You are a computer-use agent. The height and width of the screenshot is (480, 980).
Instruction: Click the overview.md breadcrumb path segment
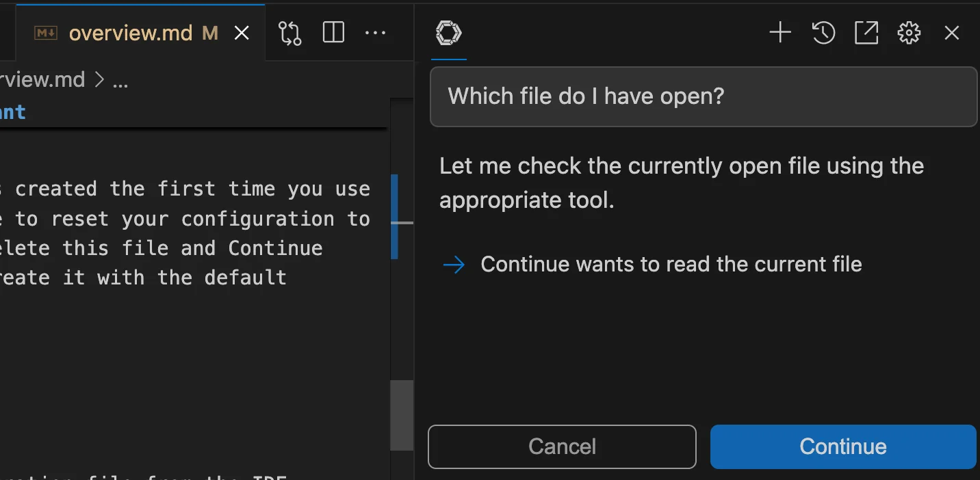coord(42,80)
